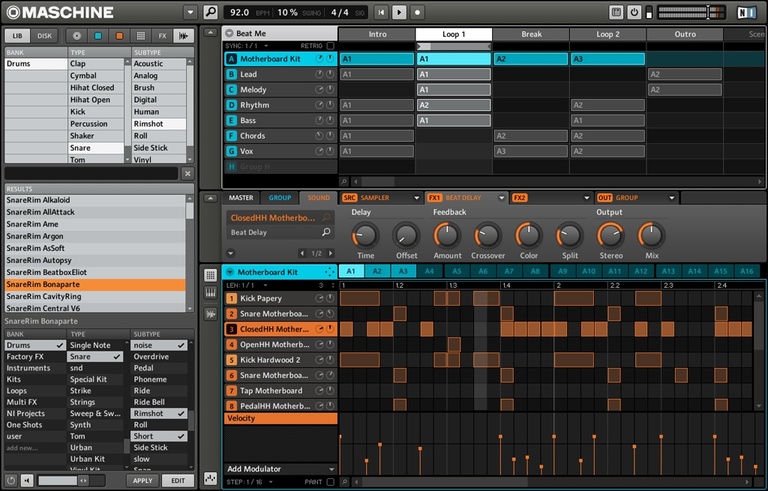Open the Maschine main menu arrow
Viewport: 768px width, 491px height.
[x=191, y=12]
